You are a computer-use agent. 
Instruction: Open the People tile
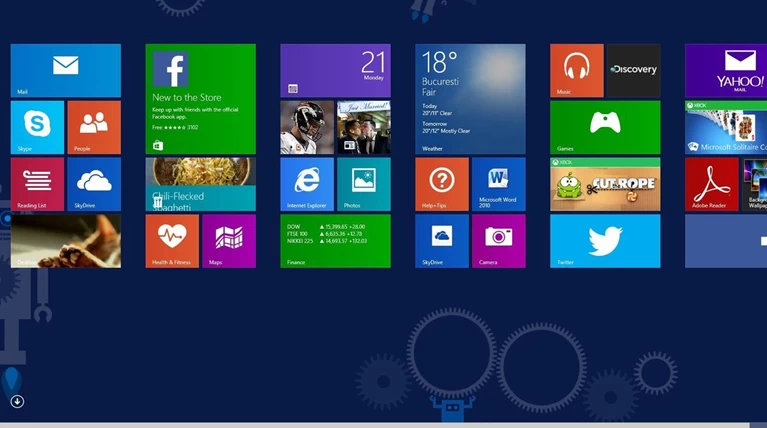coord(94,127)
